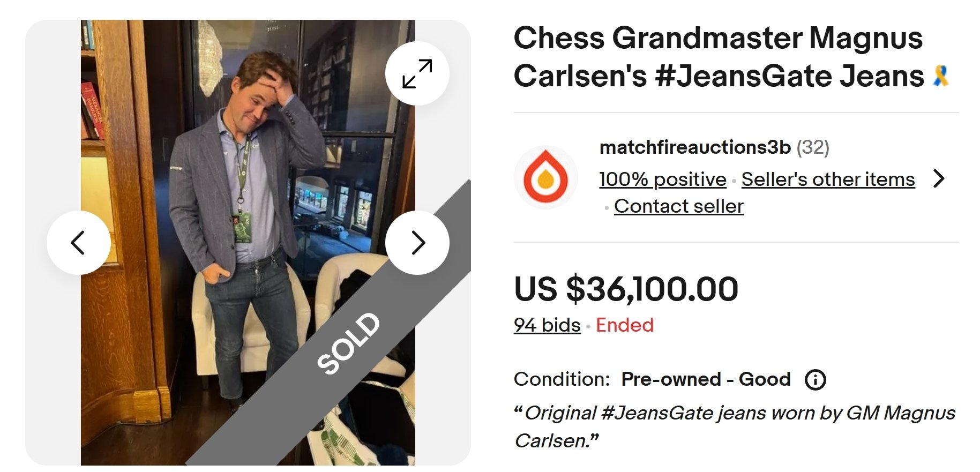Expand the listing photo to full screen
The width and height of the screenshot is (980, 472).
click(417, 73)
